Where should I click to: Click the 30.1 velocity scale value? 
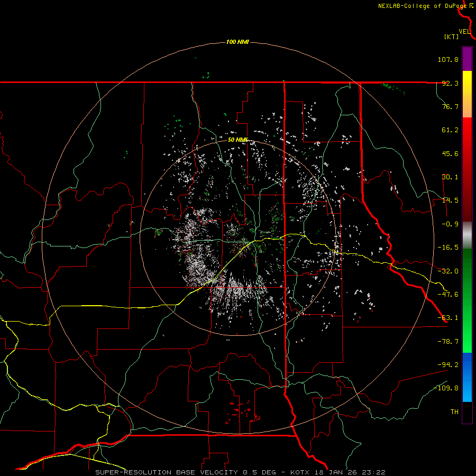point(450,177)
